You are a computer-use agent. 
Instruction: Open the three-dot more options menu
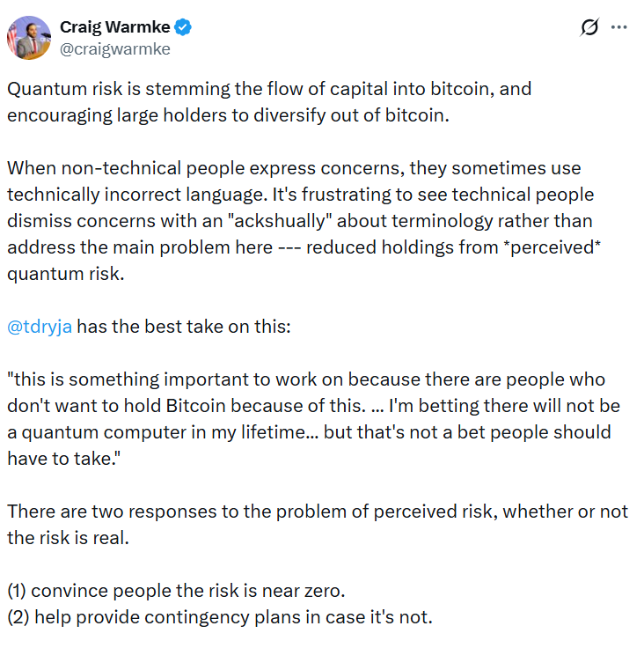[x=618, y=28]
